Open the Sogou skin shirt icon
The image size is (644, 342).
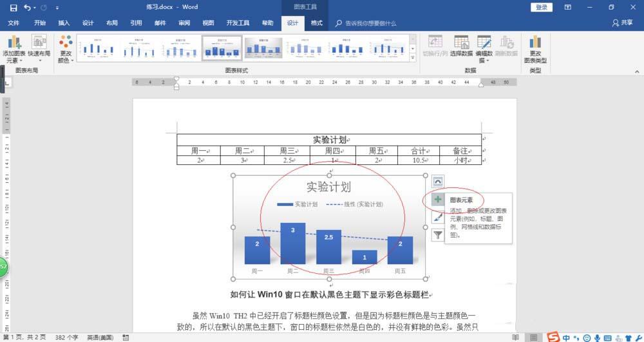coord(628,337)
